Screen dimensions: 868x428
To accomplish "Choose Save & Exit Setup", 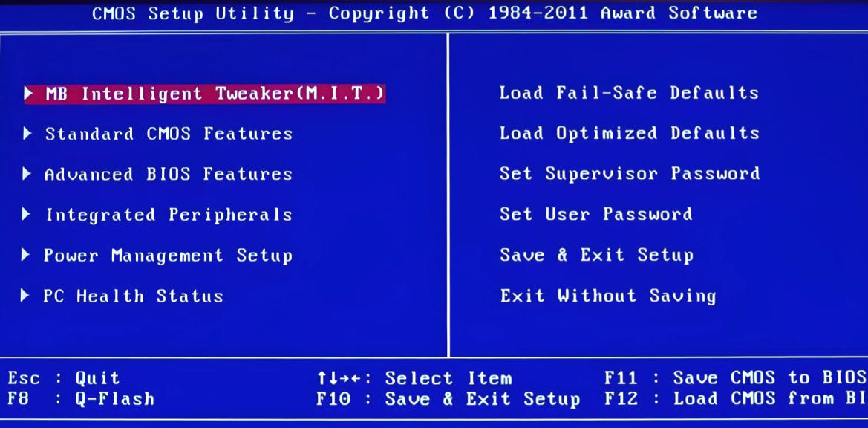I will tap(598, 255).
